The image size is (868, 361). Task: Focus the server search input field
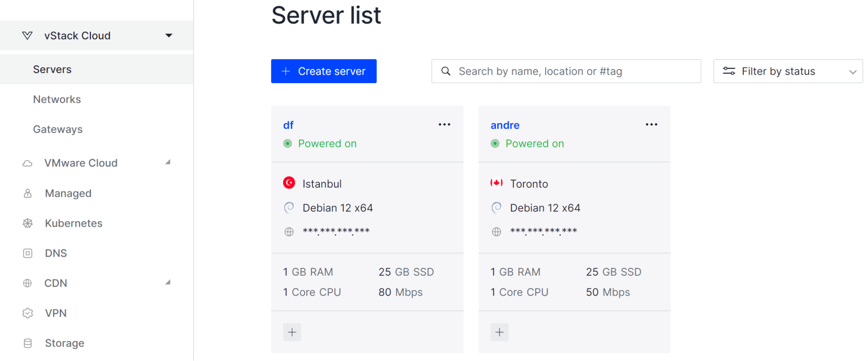(571, 71)
